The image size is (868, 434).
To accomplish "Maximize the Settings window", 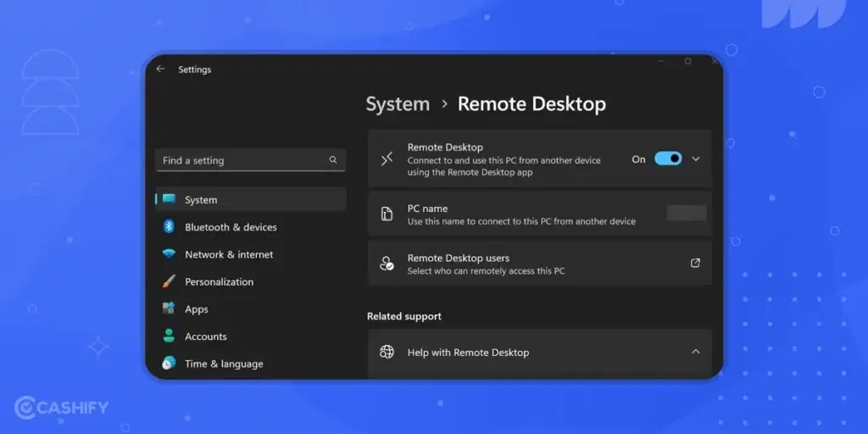I will (688, 61).
